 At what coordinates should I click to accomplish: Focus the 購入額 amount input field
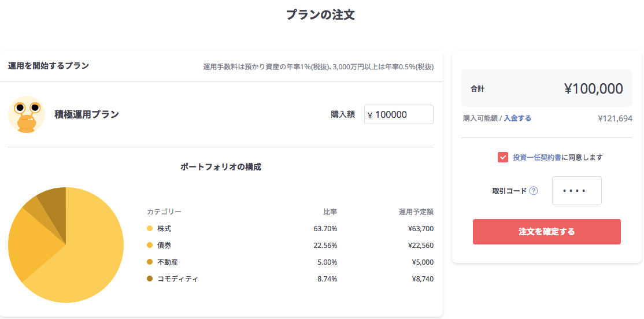pyautogui.click(x=399, y=114)
